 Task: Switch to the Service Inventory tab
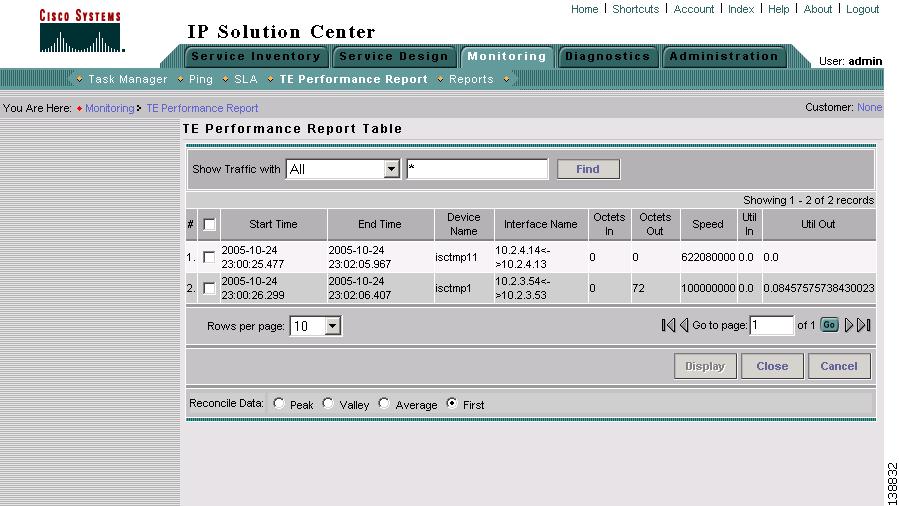coord(256,56)
